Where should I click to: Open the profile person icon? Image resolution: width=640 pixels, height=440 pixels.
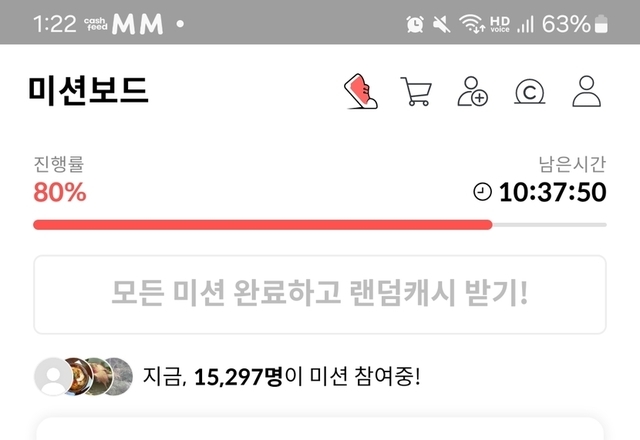tap(587, 91)
